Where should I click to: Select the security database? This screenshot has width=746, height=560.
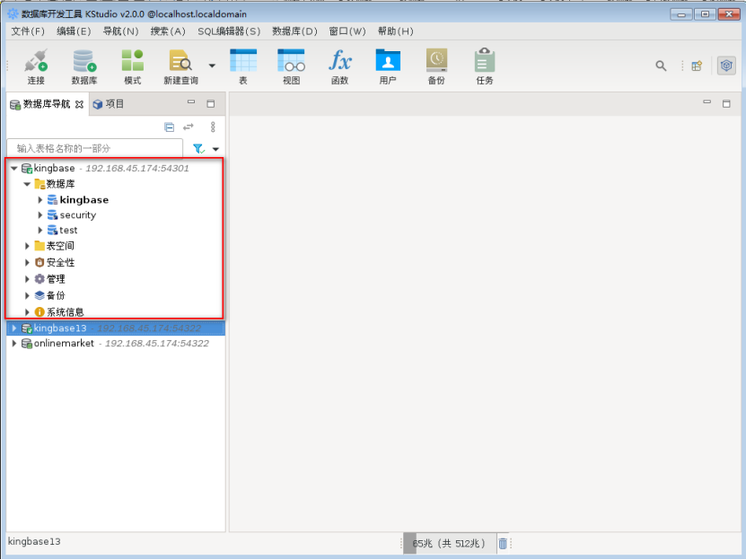pos(72,215)
